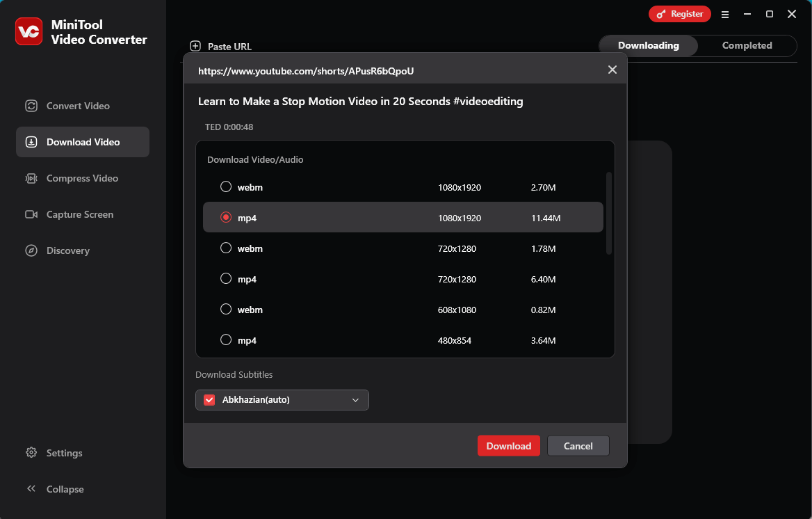Viewport: 812px width, 519px height.
Task: Click the Register button
Action: pos(679,13)
